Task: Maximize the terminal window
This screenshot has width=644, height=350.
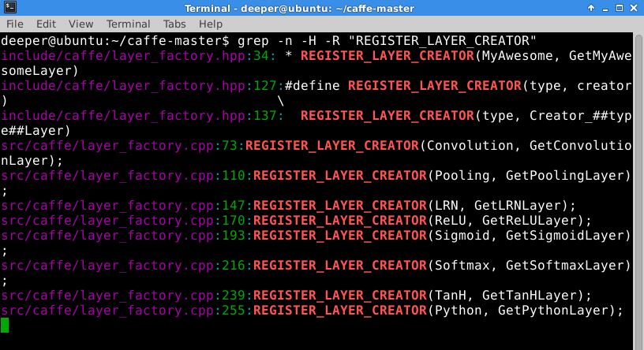Action: point(620,8)
